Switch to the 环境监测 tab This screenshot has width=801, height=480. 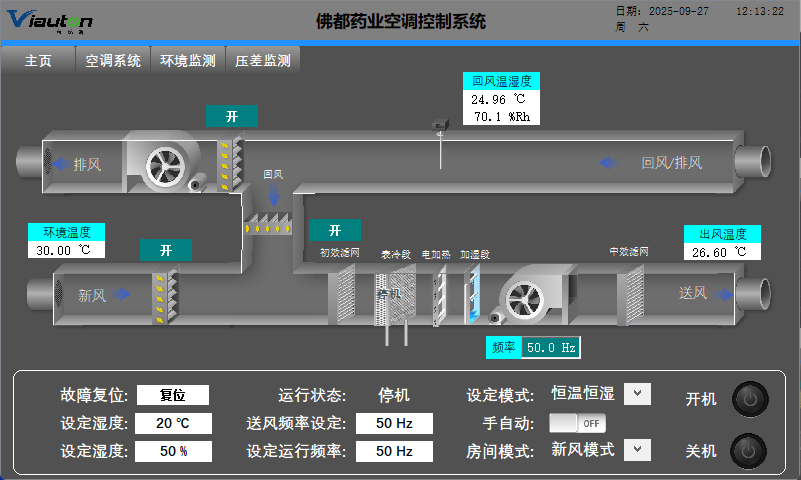pyautogui.click(x=188, y=60)
